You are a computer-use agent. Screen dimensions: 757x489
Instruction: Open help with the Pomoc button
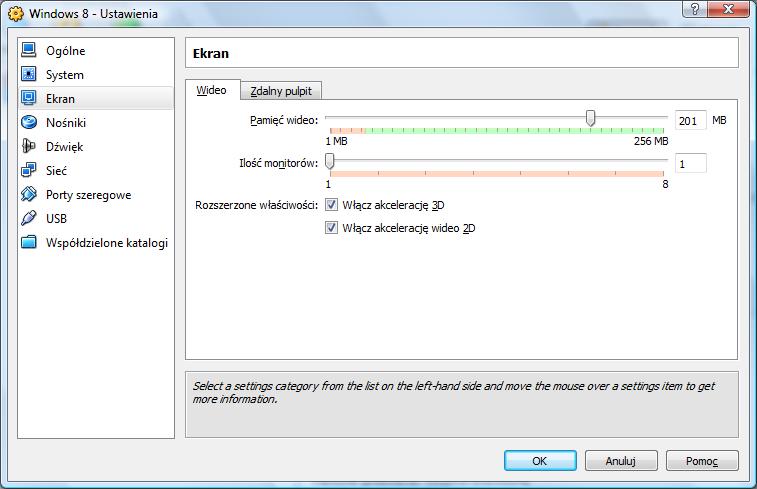click(x=701, y=461)
